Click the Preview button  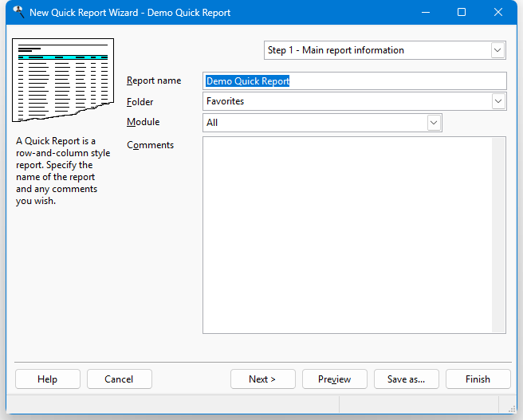334,379
